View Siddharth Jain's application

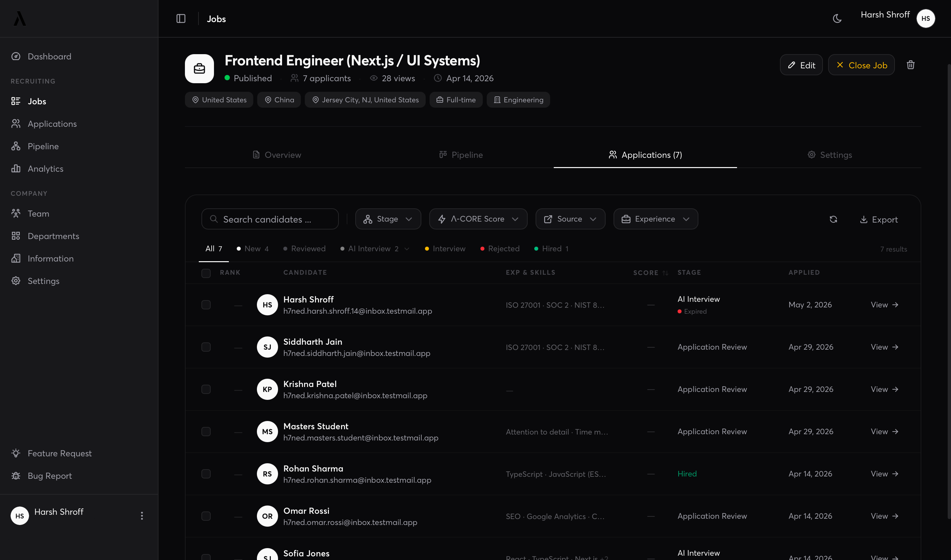(884, 347)
